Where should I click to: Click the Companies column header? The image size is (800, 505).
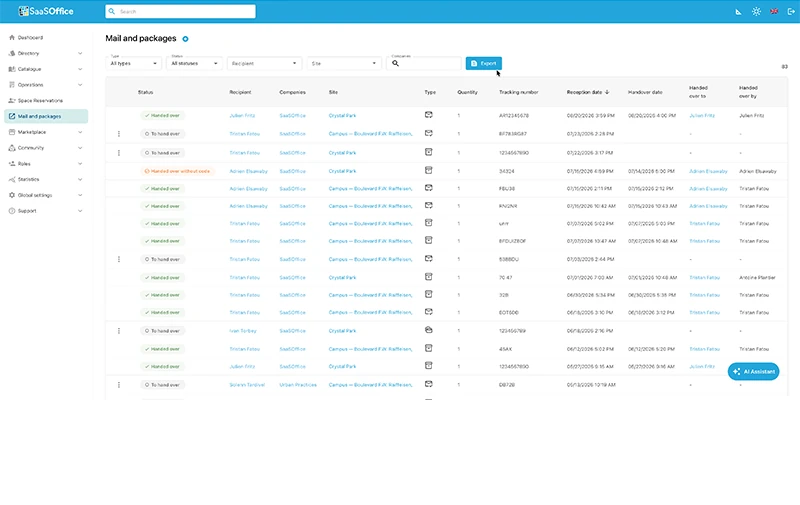(292, 92)
